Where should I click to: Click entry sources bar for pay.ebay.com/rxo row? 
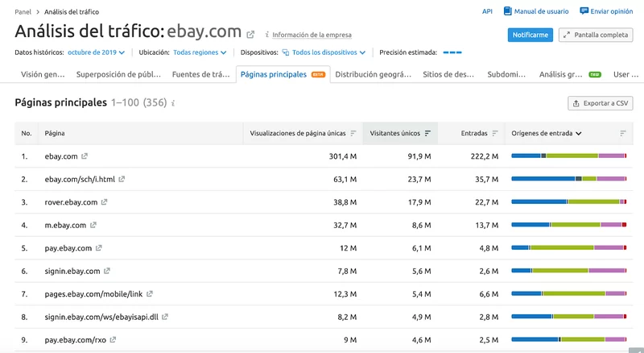569,339
